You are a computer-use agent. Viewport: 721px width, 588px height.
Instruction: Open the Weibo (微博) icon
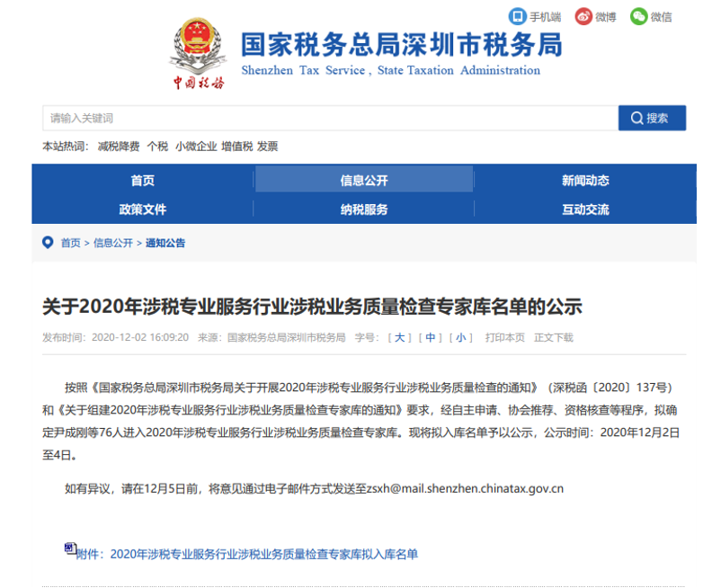tap(583, 16)
